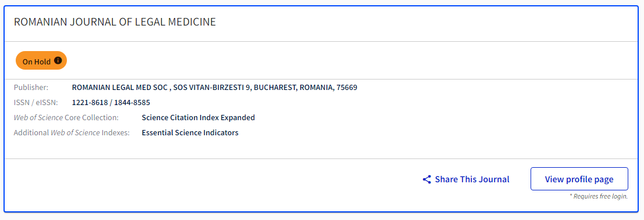This screenshot has width=644, height=220.
Task: Click the info icon on On Hold badge
Action: 58,60
